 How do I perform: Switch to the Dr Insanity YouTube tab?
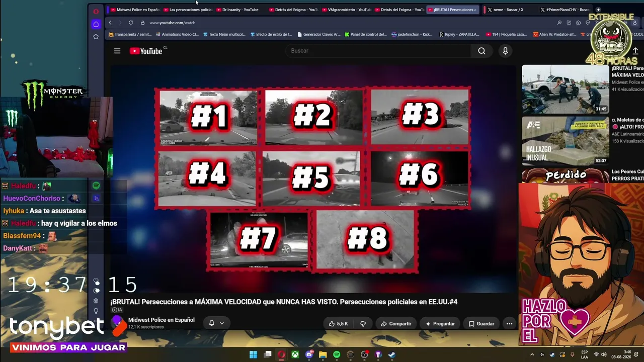click(240, 10)
